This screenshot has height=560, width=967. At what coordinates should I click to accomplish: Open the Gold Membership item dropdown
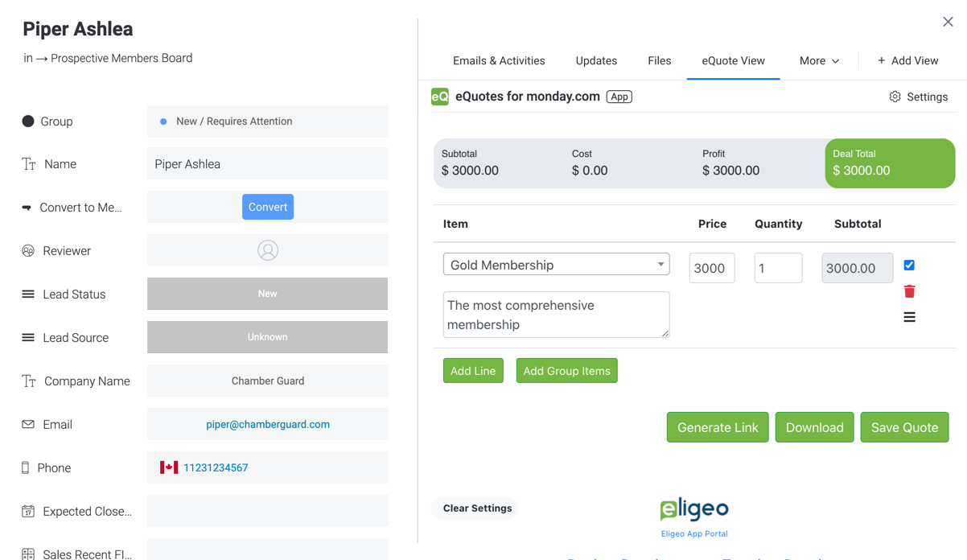click(556, 265)
